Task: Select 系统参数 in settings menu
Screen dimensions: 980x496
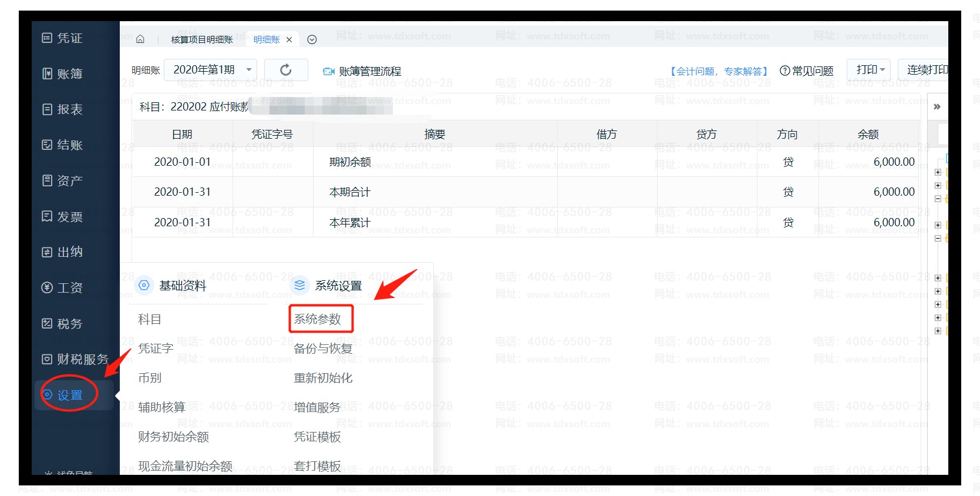Action: coord(318,319)
